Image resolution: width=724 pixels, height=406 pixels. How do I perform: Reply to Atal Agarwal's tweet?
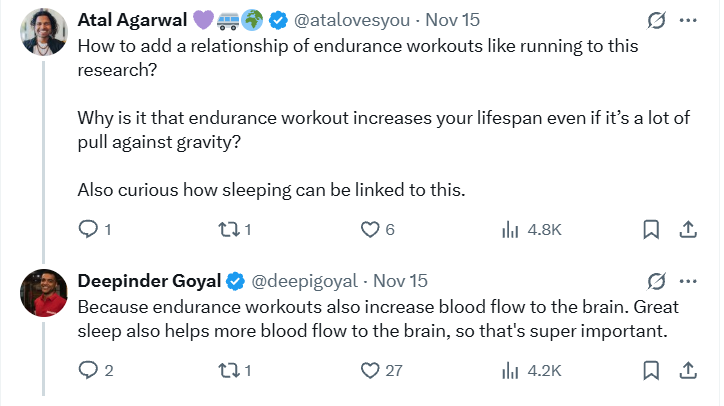87,230
